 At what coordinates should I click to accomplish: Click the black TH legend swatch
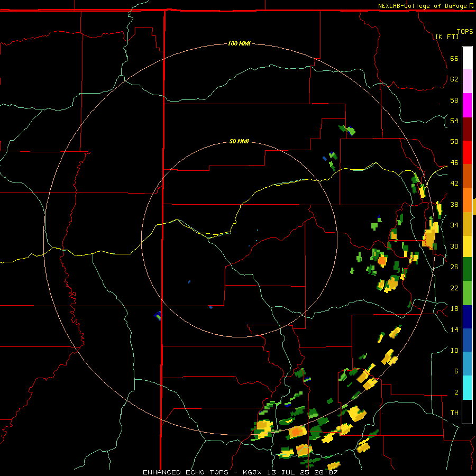point(467,411)
